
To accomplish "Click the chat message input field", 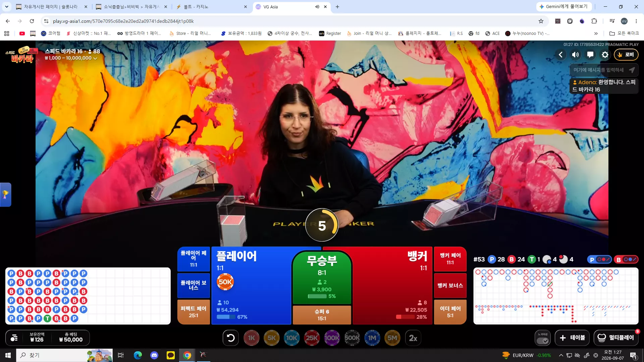I will (598, 70).
